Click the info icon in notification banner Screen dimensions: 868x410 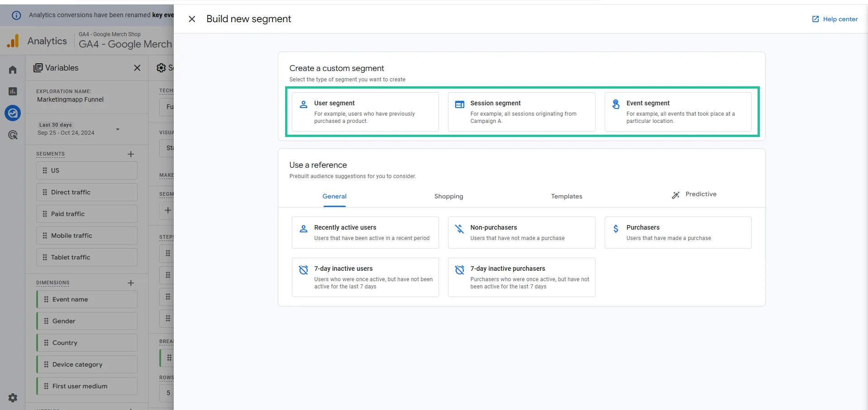point(16,15)
